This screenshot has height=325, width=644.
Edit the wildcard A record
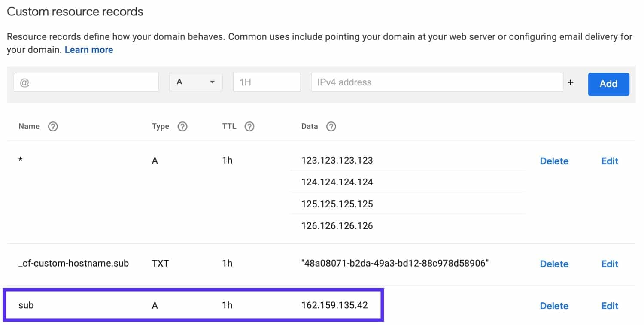coord(609,161)
